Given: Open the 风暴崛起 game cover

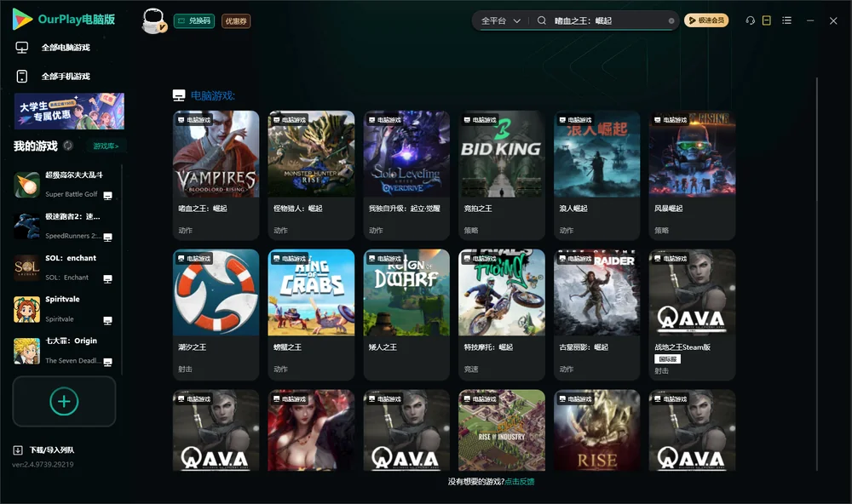Looking at the screenshot, I should [x=692, y=154].
